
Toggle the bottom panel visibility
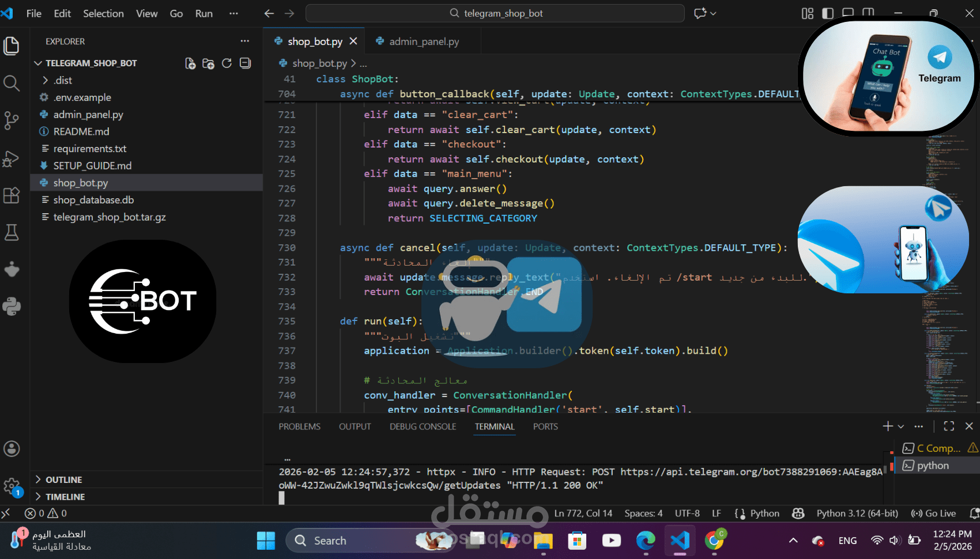click(848, 13)
